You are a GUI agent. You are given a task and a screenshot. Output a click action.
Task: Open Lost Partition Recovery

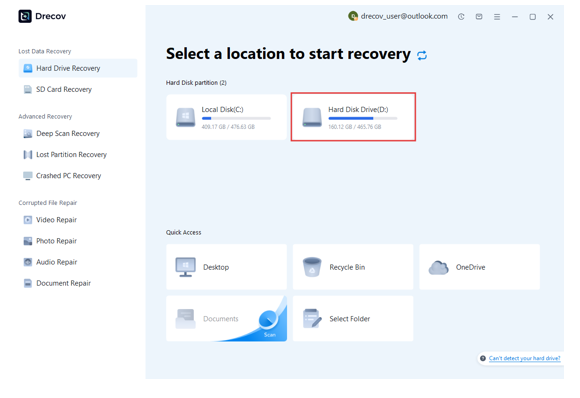point(78,155)
